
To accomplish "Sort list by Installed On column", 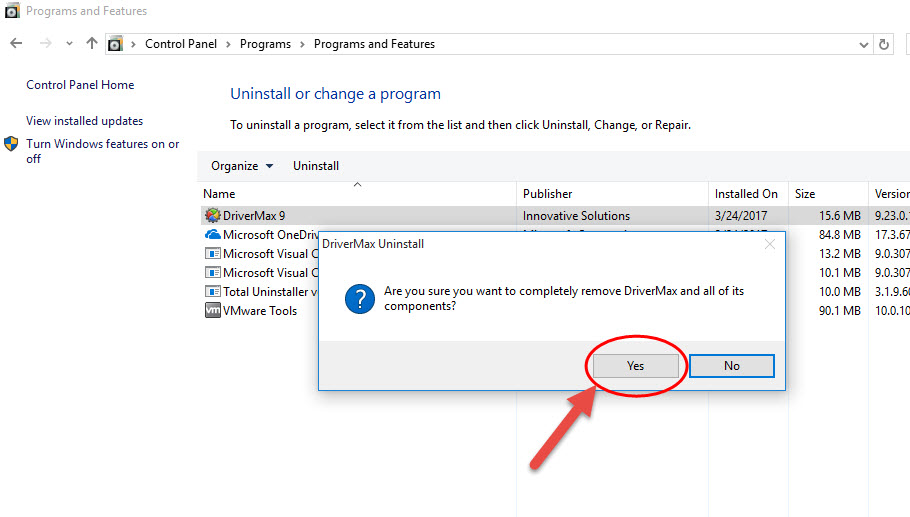I will (746, 194).
